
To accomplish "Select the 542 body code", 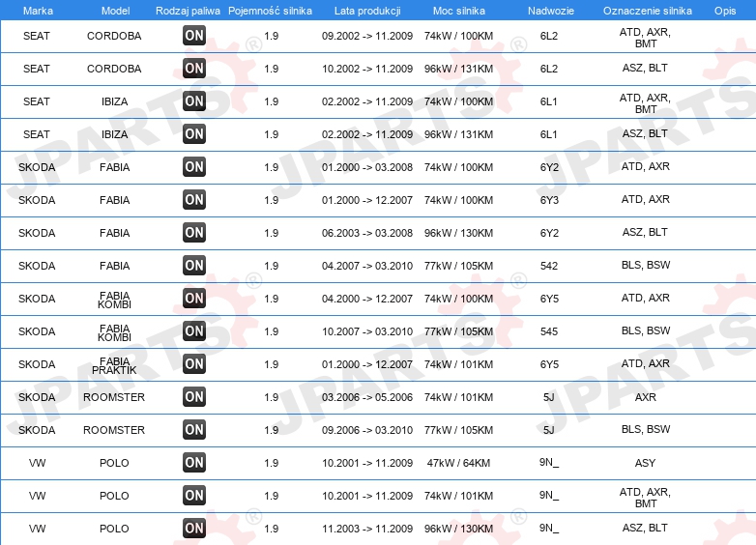I will 549,266.
